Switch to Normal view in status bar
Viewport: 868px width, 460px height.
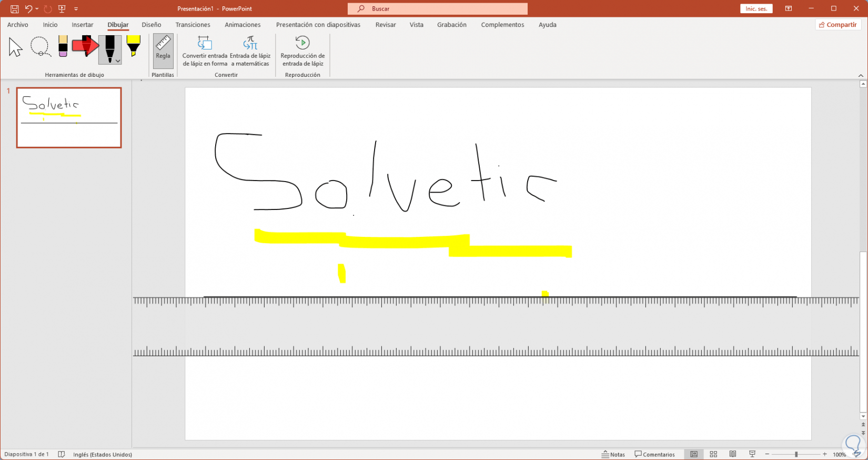[x=694, y=454]
